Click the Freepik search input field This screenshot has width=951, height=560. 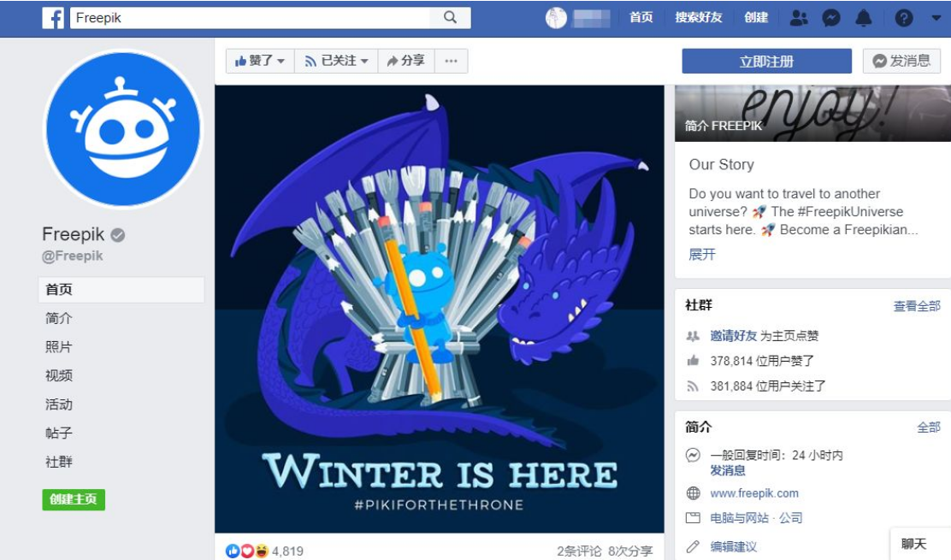tap(250, 18)
